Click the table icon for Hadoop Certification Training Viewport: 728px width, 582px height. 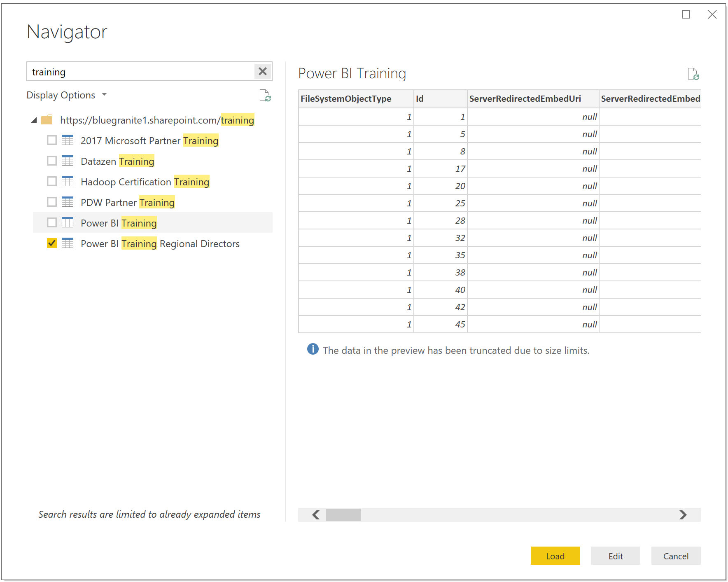[68, 181]
